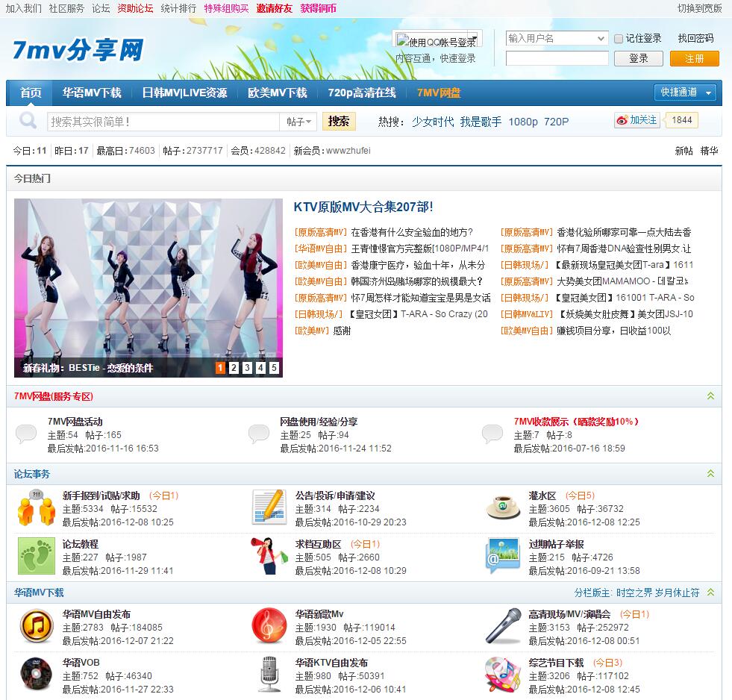The height and width of the screenshot is (700, 732).
Task: Open the 华语VOB DVD disc icon
Action: tap(37, 675)
